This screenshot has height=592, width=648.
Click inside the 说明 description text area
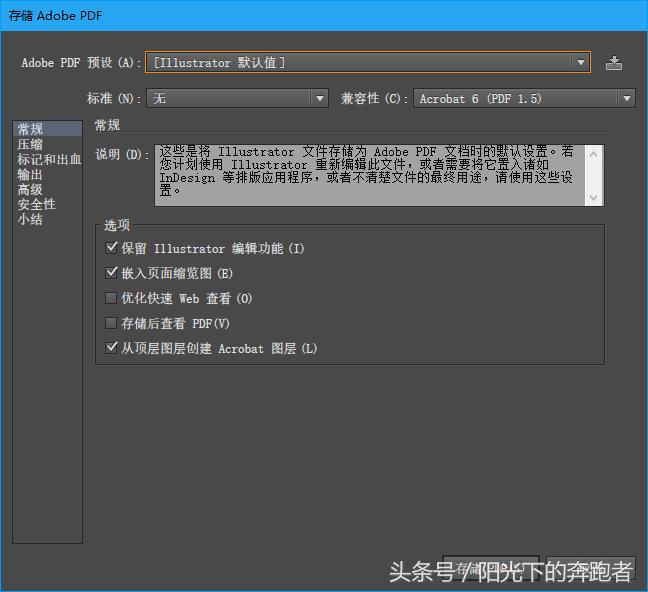click(x=370, y=175)
